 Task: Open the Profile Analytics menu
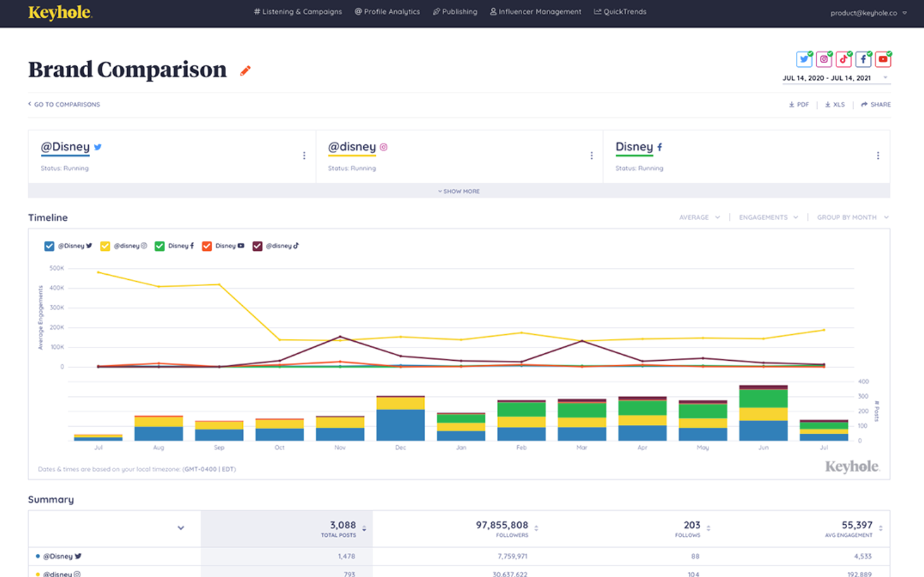[x=387, y=11]
